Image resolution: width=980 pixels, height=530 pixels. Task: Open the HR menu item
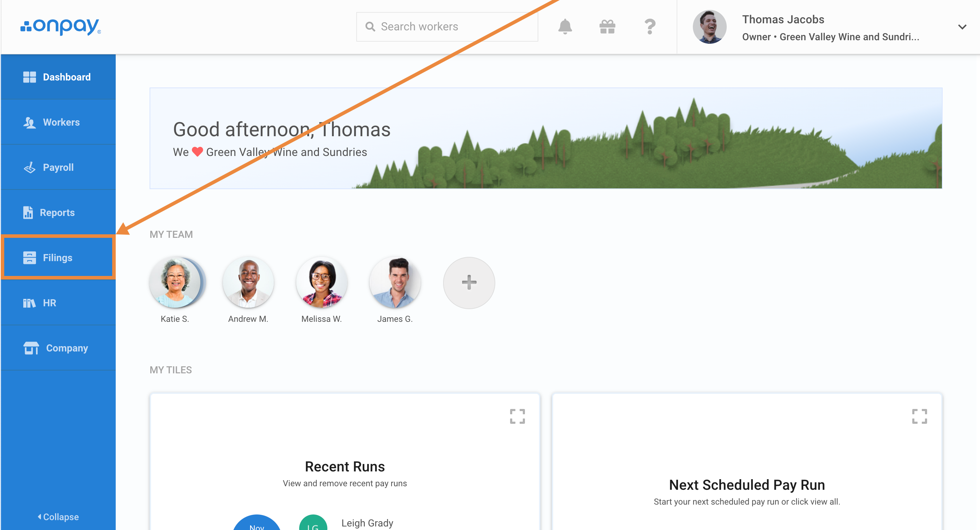pyautogui.click(x=58, y=303)
